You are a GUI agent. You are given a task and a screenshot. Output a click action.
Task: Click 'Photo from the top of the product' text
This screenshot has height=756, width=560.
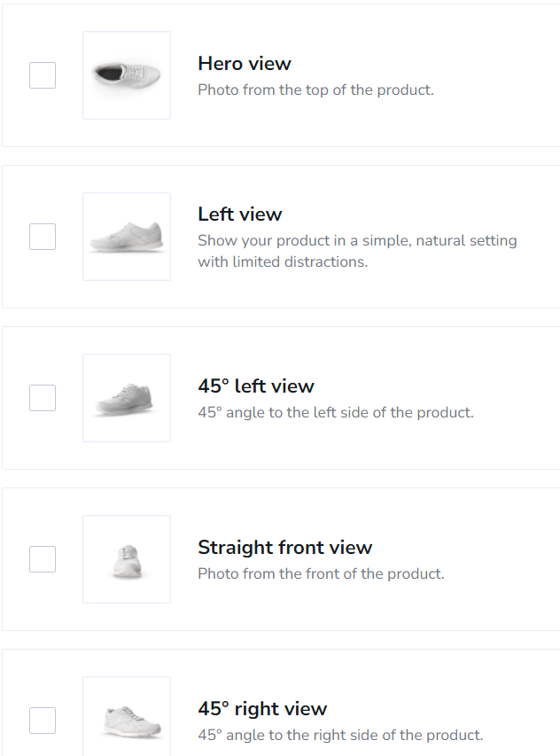click(315, 90)
